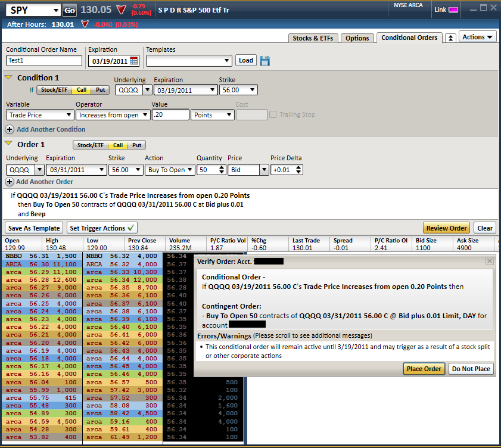Switch to the Options tab
Screen dimensions: 501x448
tap(357, 38)
